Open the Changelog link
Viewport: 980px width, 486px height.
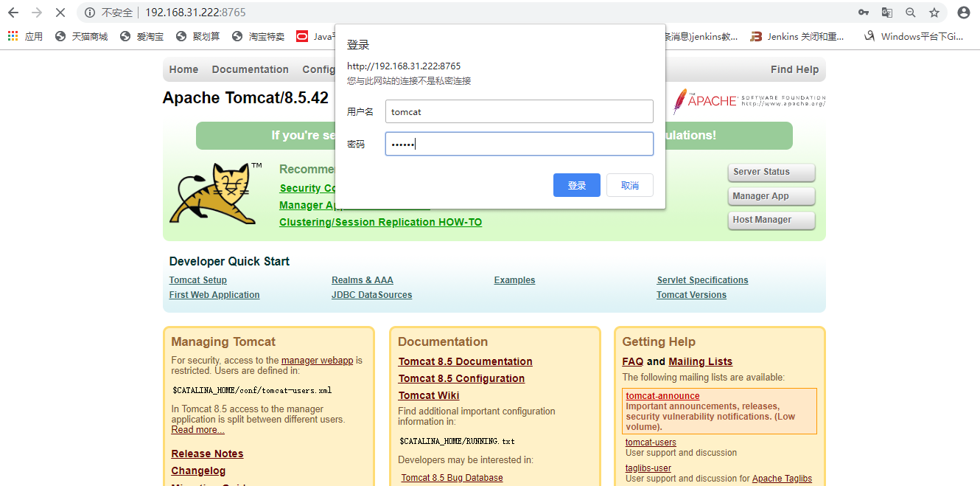199,471
